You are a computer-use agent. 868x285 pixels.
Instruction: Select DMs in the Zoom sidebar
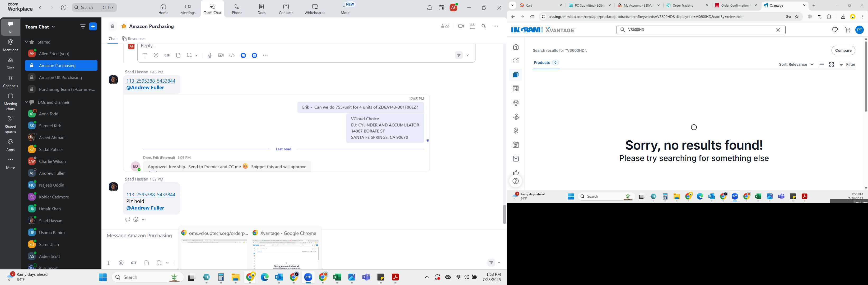pos(11,63)
